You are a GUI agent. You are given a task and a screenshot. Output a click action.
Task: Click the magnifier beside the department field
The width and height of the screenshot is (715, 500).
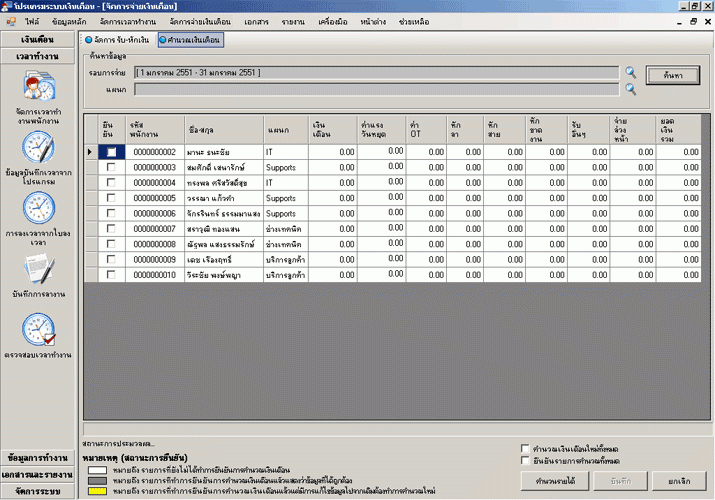[x=631, y=89]
